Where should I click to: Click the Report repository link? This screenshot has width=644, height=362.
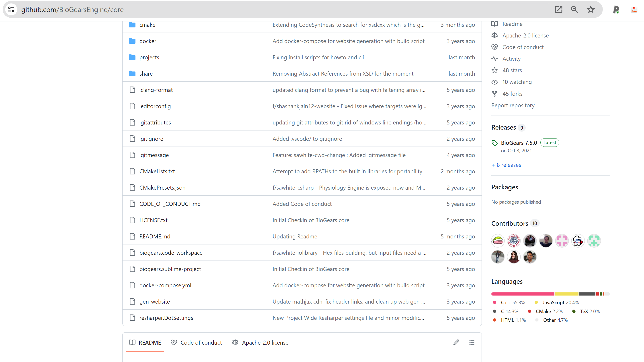(513, 105)
